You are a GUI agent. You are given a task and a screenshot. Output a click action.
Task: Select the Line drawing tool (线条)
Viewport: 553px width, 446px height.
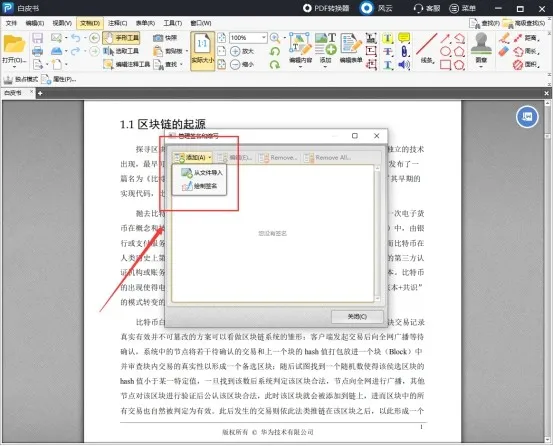pyautogui.click(x=427, y=49)
